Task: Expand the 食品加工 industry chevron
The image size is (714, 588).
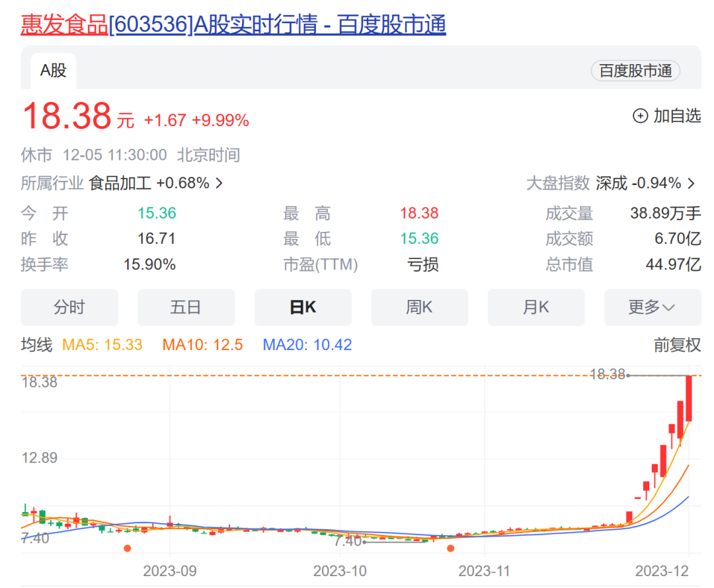Action: pyautogui.click(x=219, y=183)
